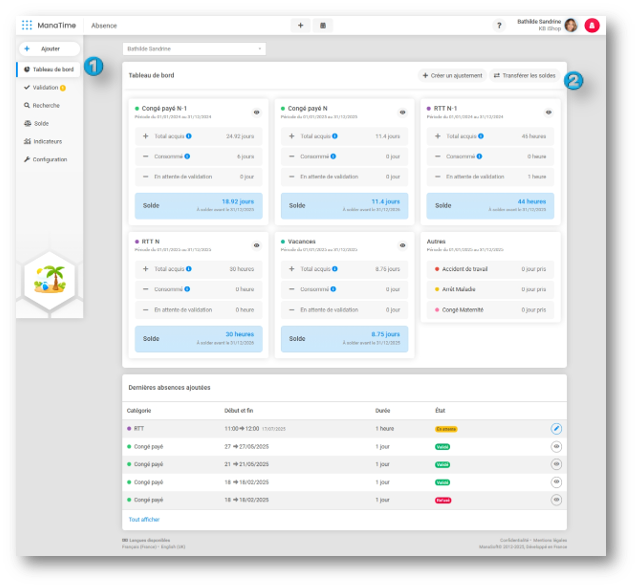
Task: Click the Arrêt Maladie row
Action: (490, 289)
